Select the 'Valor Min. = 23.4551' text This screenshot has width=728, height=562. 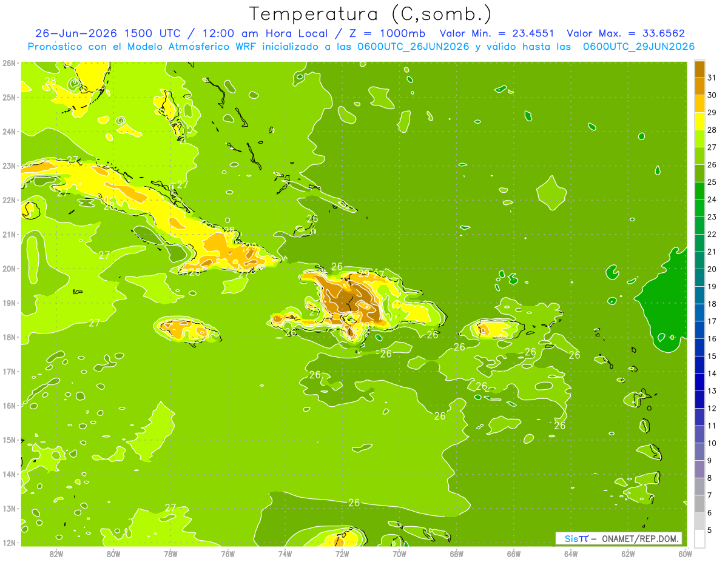(x=496, y=33)
